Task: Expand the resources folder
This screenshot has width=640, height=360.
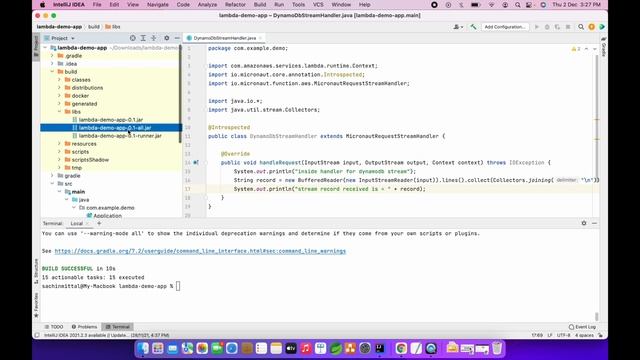Action: point(60,144)
